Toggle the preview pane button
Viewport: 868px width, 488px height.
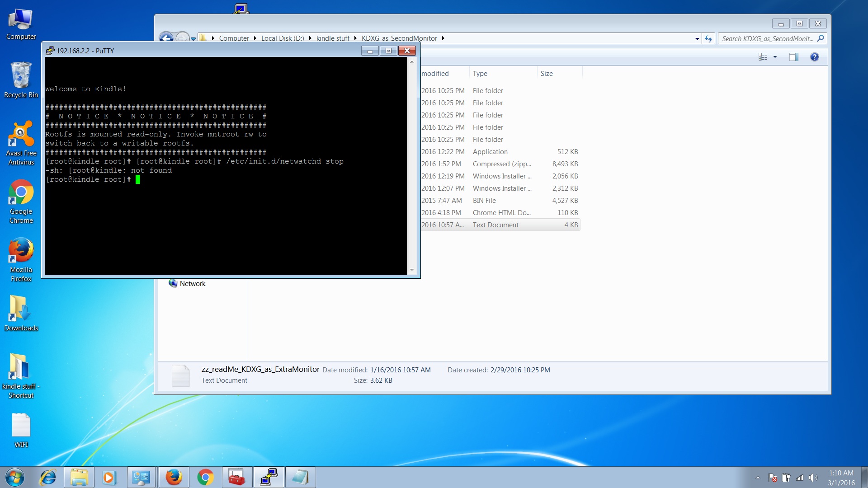[x=793, y=57]
